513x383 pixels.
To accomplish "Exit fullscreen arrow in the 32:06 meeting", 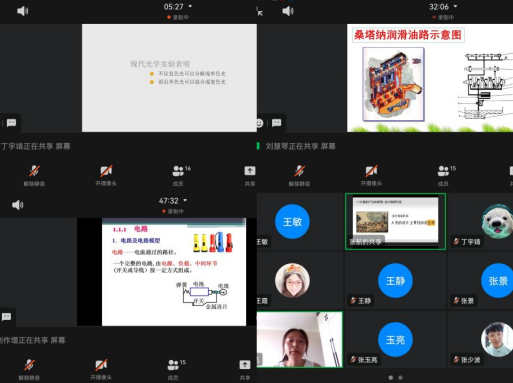I will coord(260,12).
